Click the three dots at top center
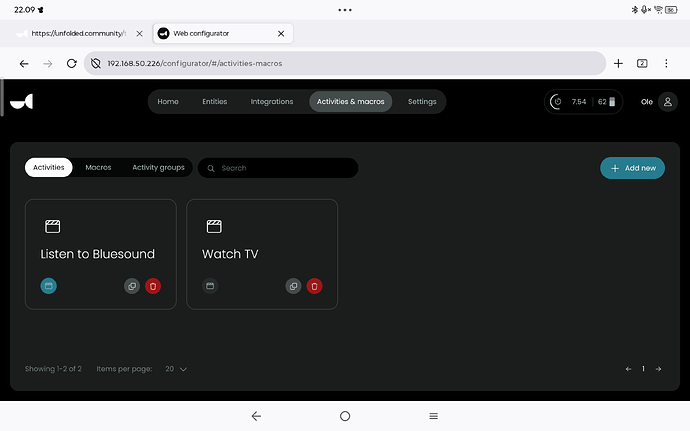 [x=345, y=10]
